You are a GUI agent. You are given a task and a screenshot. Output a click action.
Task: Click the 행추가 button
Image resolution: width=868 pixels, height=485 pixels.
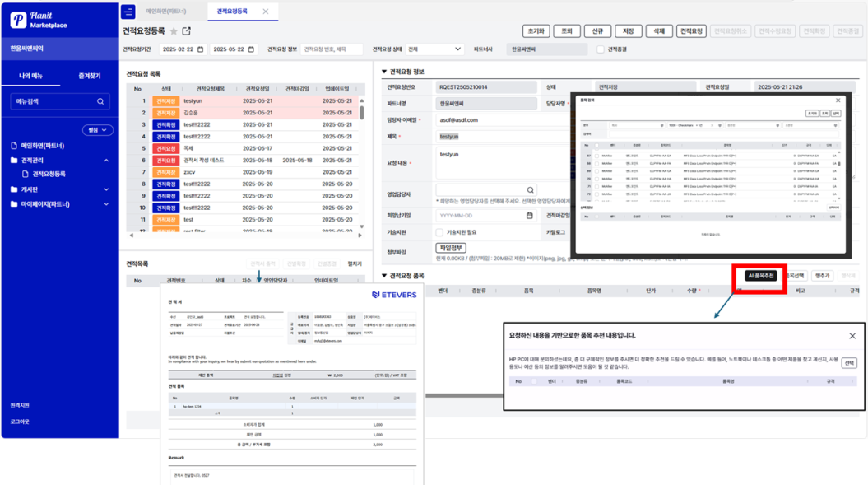click(822, 276)
